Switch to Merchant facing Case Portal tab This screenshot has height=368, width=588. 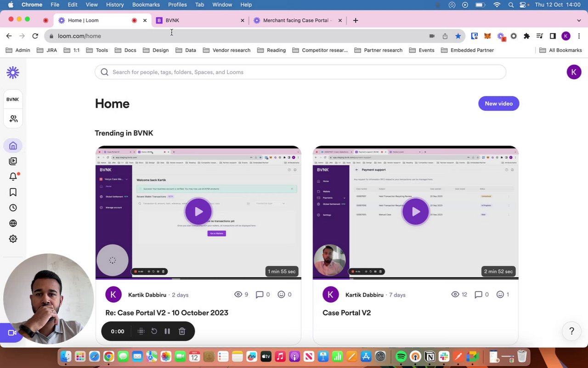pyautogui.click(x=298, y=20)
